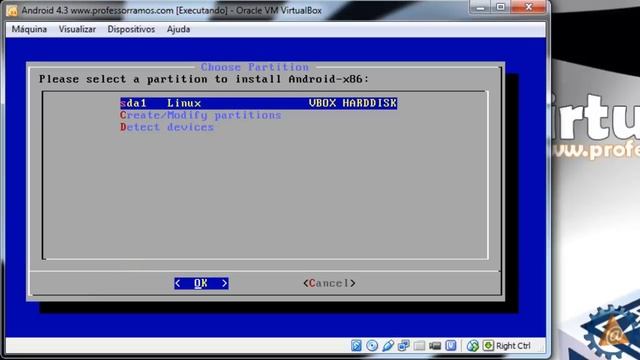Maximize the VirtualBox window
The width and height of the screenshot is (640, 360).
pos(500,7)
